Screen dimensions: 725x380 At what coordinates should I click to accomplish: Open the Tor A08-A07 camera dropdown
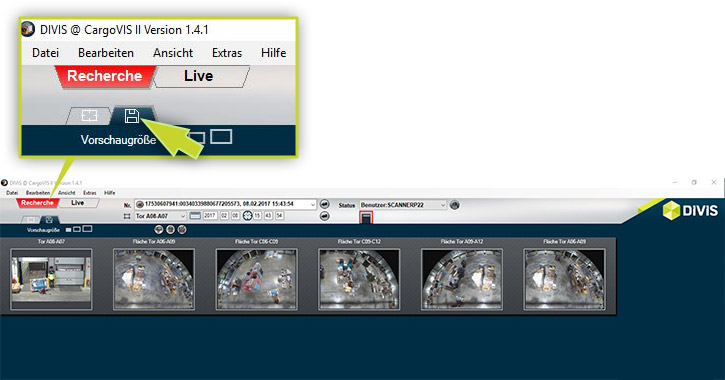point(160,216)
